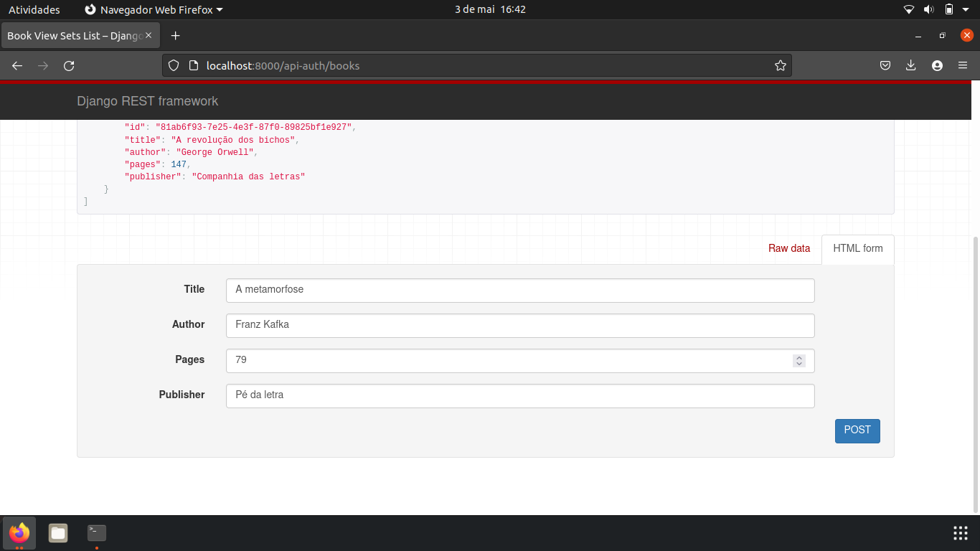Open the Navegador Web Firefox title menu
The height and width of the screenshot is (551, 980).
[154, 9]
